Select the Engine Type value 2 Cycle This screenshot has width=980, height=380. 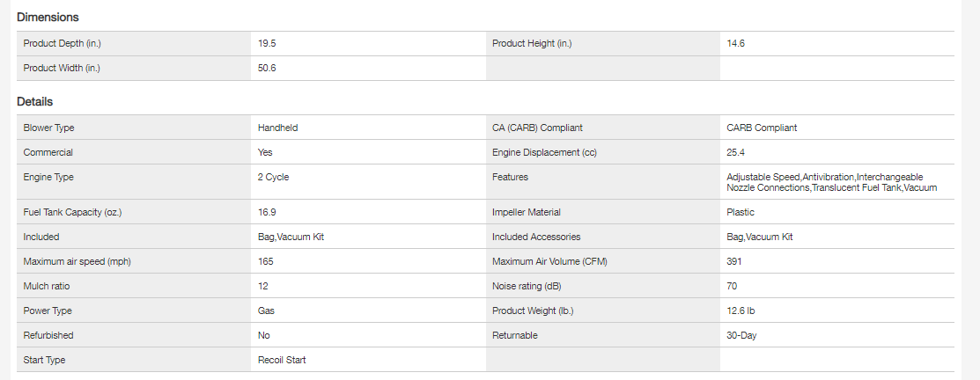(x=273, y=177)
